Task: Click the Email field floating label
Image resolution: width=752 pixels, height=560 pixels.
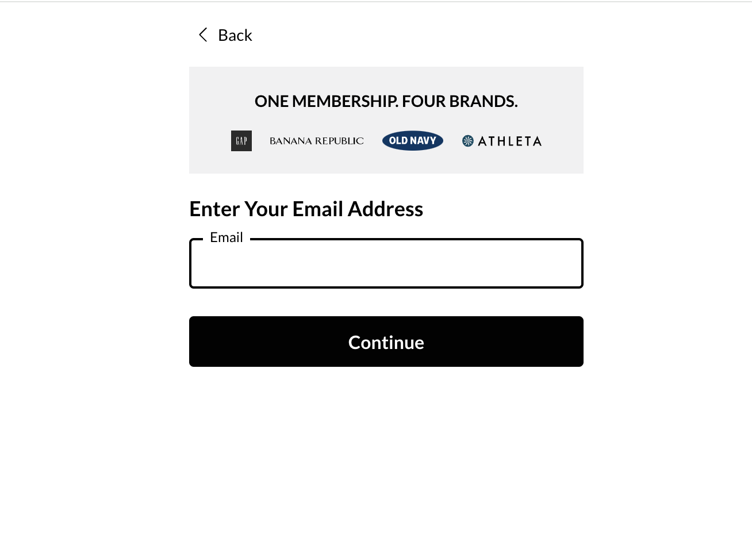Action: 227,237
